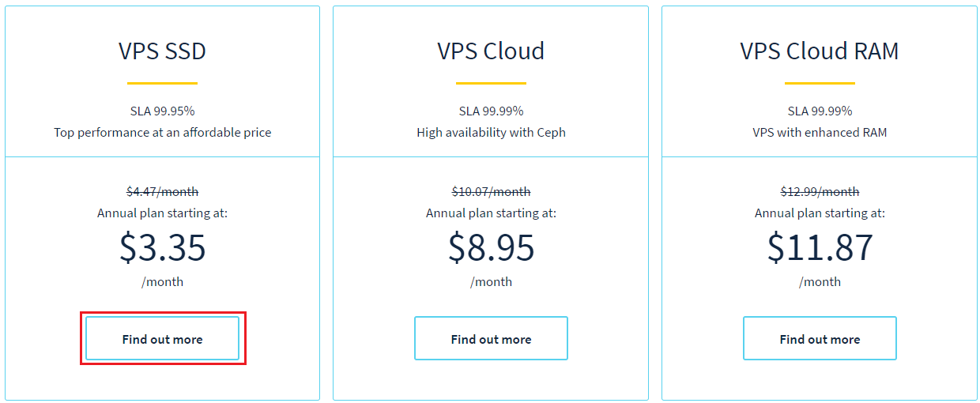Click 'VPS with enhanced RAM' description
This screenshot has width=980, height=403.
tap(820, 132)
